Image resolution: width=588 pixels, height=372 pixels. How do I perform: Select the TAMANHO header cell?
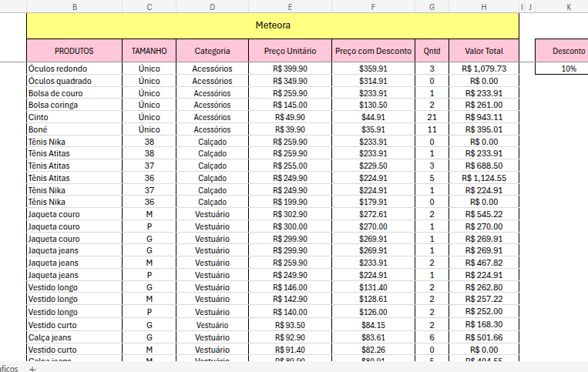tap(149, 51)
